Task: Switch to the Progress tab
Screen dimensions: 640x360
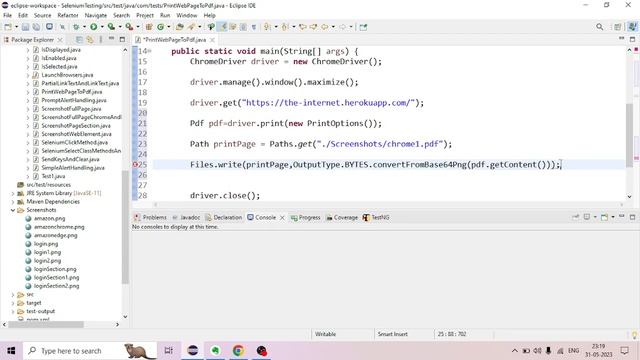Action: [305, 218]
